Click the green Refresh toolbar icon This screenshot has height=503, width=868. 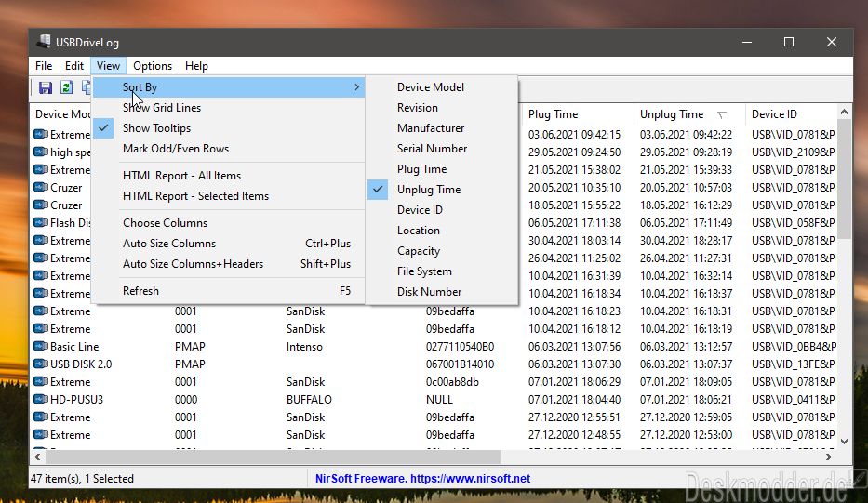point(66,87)
